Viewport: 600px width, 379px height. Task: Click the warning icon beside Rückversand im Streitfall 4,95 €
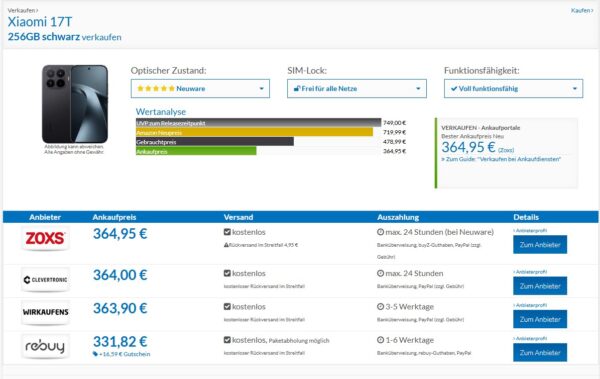226,245
